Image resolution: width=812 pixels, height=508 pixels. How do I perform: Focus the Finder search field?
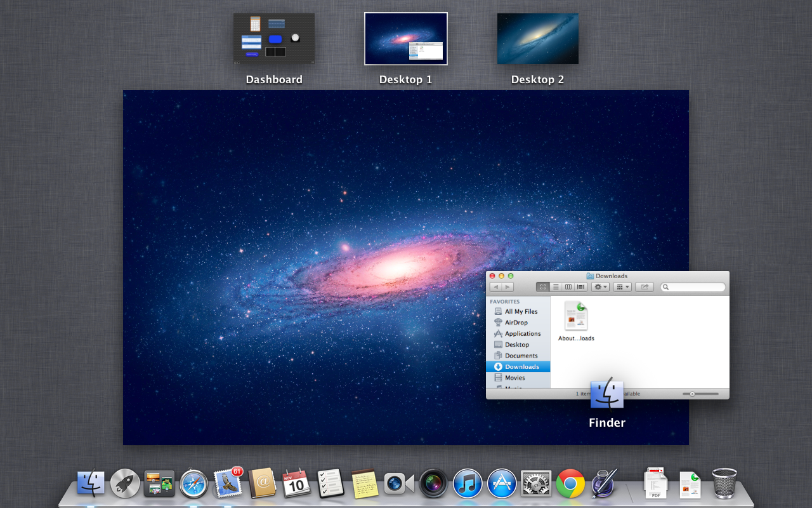click(693, 287)
